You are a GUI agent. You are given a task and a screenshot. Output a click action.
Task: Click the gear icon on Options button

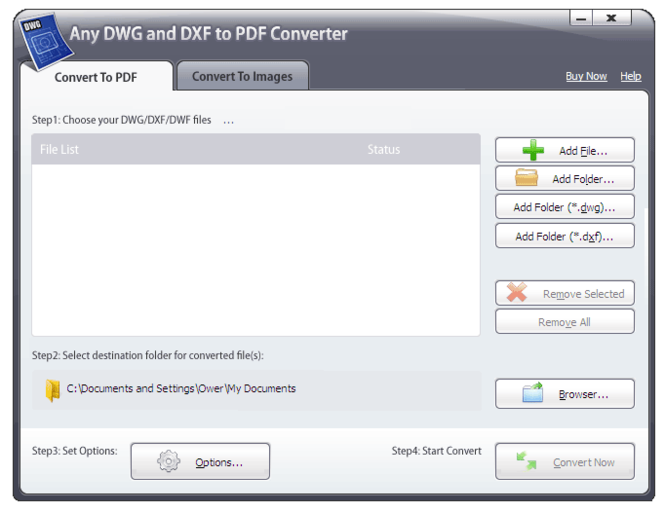169,461
